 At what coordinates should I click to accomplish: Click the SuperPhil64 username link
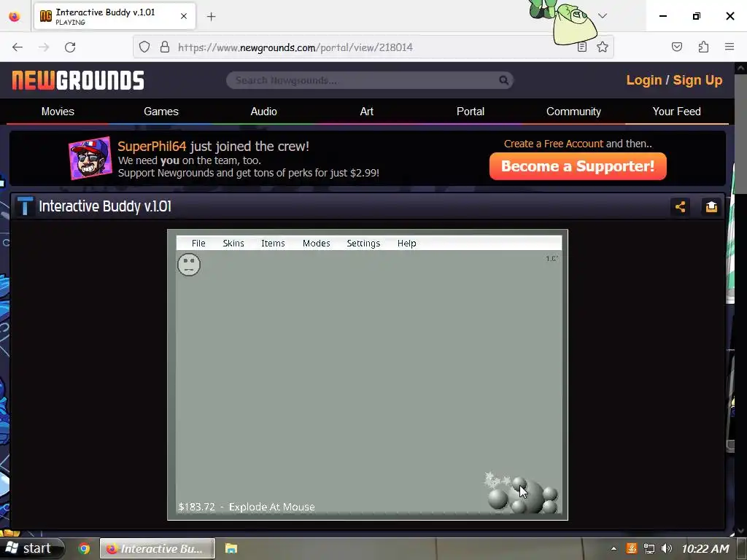[x=152, y=146]
